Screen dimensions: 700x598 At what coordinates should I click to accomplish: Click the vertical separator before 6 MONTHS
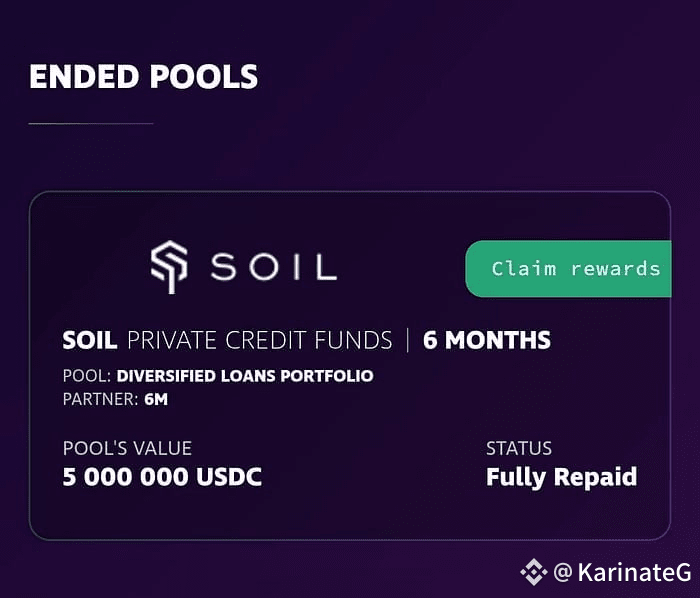pyautogui.click(x=408, y=340)
